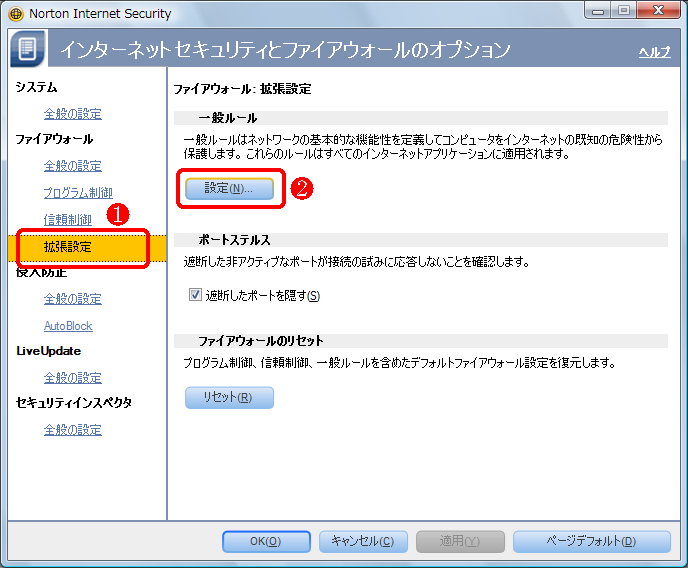Image resolution: width=688 pixels, height=568 pixels.
Task: Click the リセット(R) firewall reset button
Action: (229, 398)
